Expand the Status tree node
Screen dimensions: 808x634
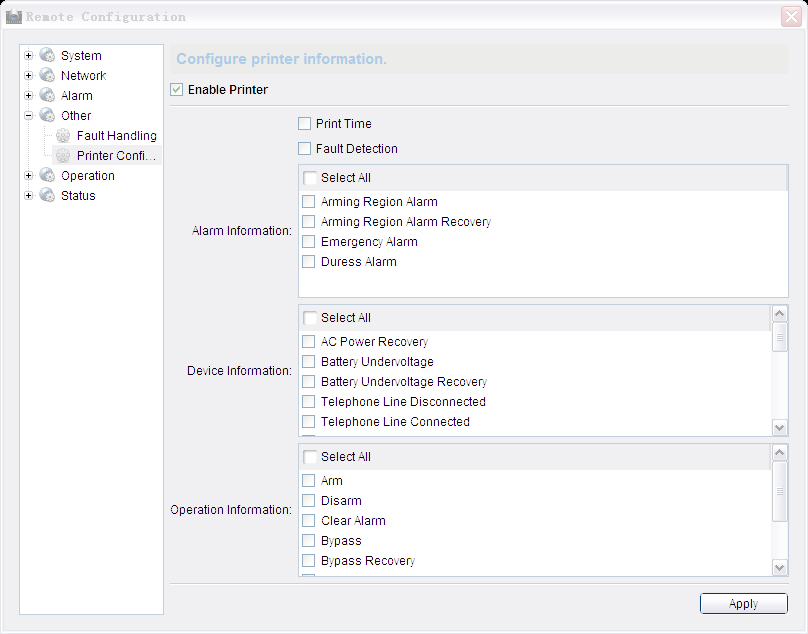(29, 196)
